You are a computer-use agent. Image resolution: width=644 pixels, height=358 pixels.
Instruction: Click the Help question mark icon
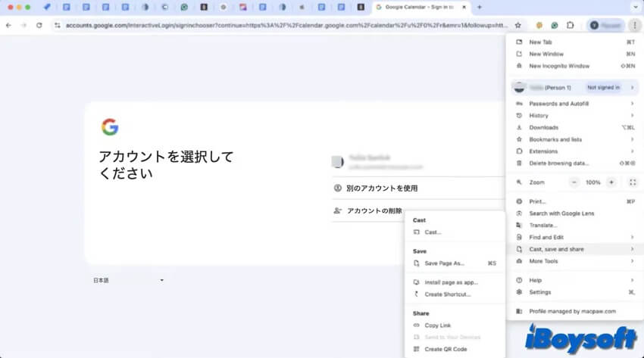click(519, 280)
